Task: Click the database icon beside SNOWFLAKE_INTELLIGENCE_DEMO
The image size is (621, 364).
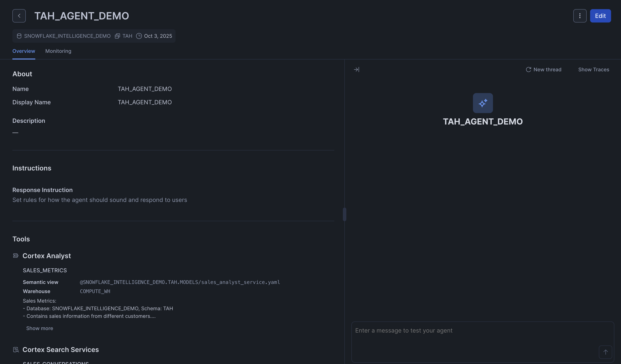Action: click(19, 36)
